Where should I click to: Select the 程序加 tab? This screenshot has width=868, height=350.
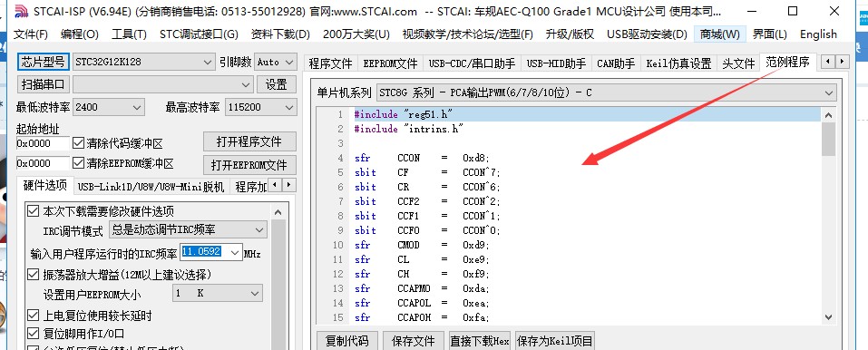[250, 187]
